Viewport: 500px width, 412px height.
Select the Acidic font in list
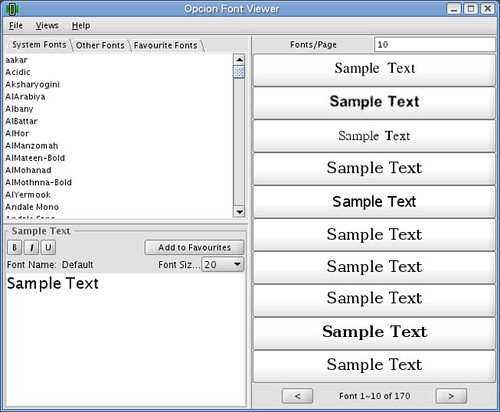pos(119,72)
